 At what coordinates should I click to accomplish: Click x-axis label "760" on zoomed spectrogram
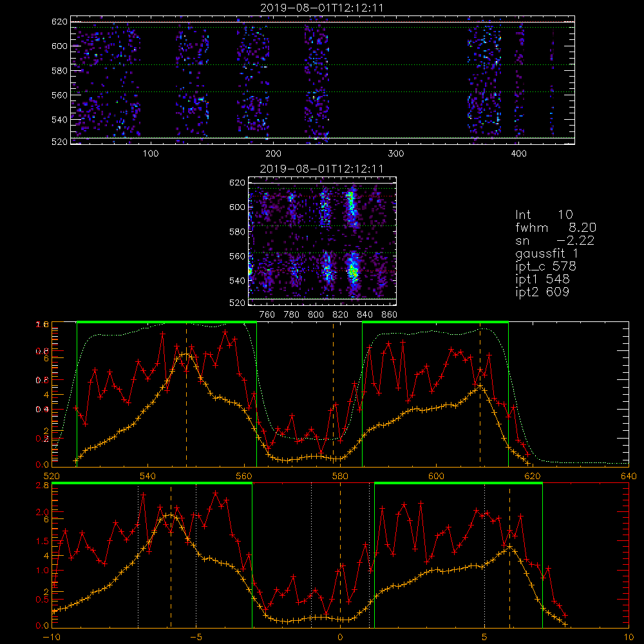267,315
